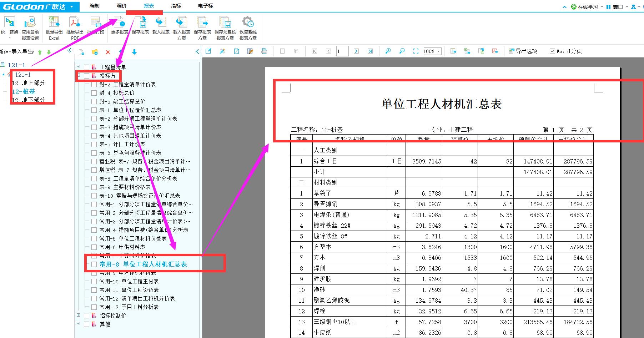Check 表-1 单位工程造价汇总表 checkbox
644x338 pixels.
coord(94,110)
